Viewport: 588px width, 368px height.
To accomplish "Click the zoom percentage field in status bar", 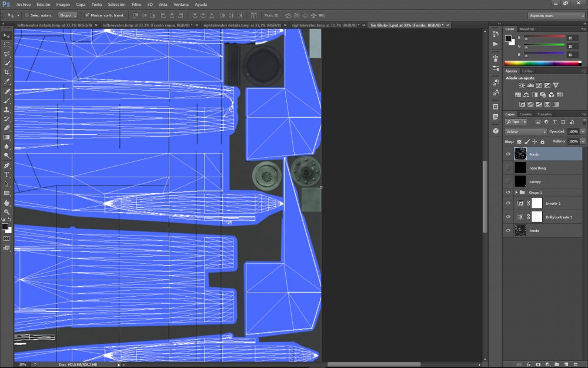I will [x=22, y=364].
